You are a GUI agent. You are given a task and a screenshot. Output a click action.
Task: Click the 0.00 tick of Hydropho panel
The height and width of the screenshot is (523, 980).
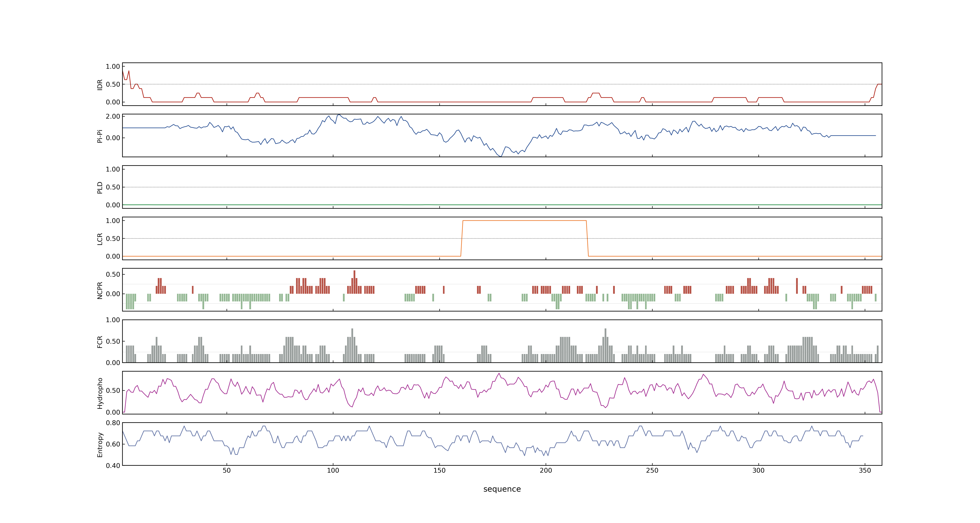(x=113, y=412)
